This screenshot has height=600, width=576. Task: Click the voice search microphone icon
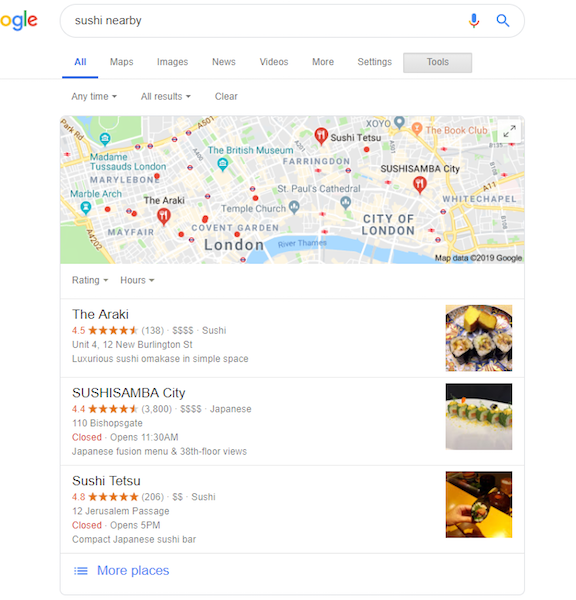coord(474,20)
